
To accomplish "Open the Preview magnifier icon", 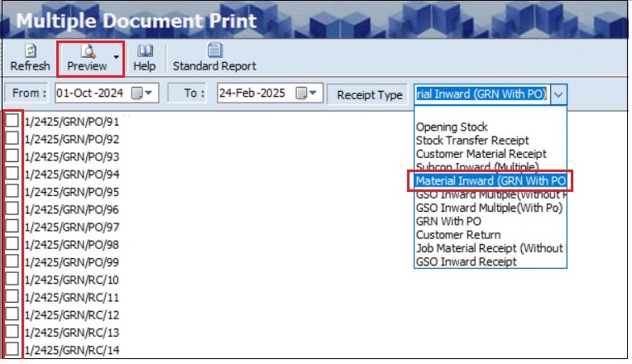I will point(88,51).
